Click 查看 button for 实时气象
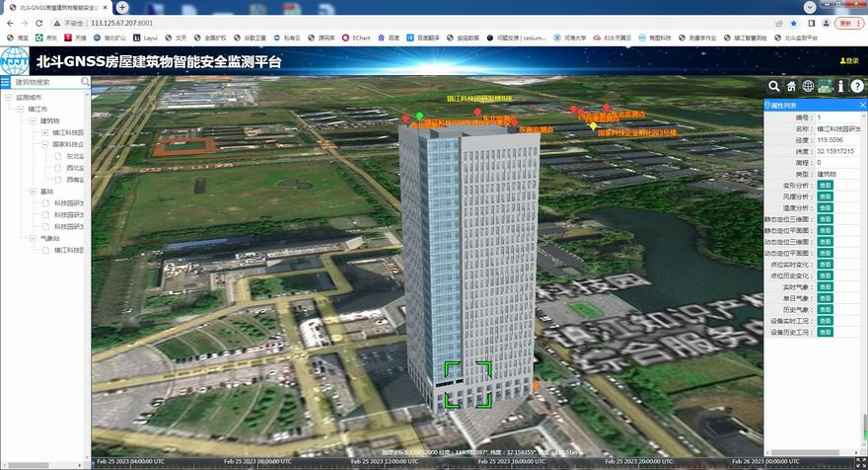 pyautogui.click(x=825, y=287)
